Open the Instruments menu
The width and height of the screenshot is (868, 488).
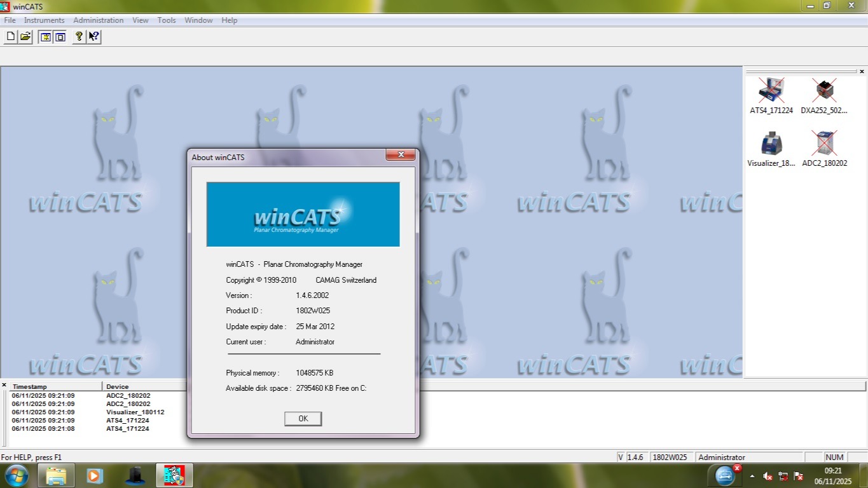click(x=44, y=20)
